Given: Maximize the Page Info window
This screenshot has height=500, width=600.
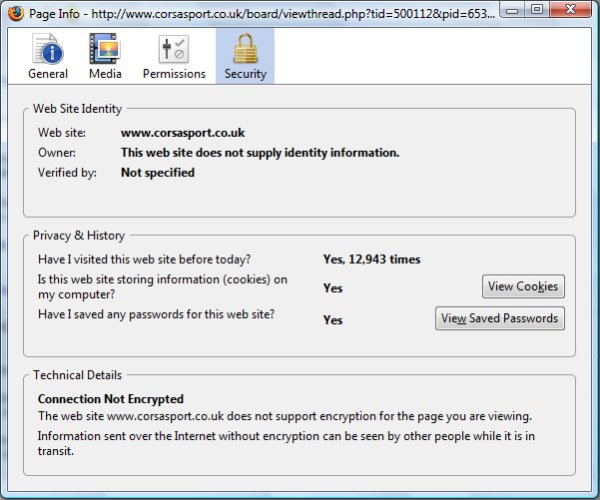Looking at the screenshot, I should (537, 10).
